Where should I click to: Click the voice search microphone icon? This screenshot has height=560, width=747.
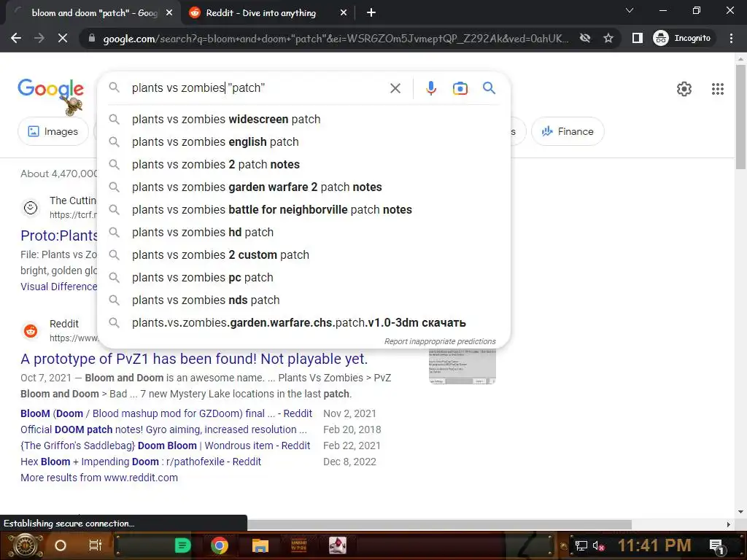[430, 88]
